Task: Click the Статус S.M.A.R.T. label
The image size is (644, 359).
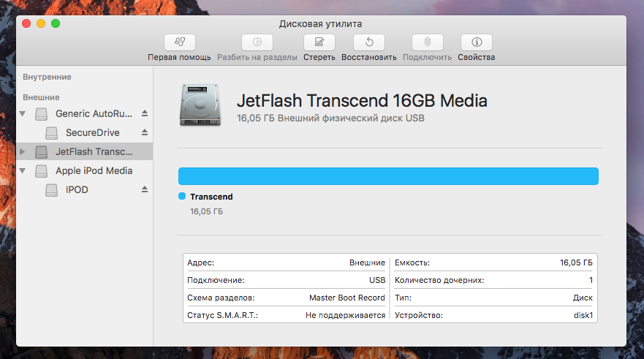Action: tap(223, 315)
